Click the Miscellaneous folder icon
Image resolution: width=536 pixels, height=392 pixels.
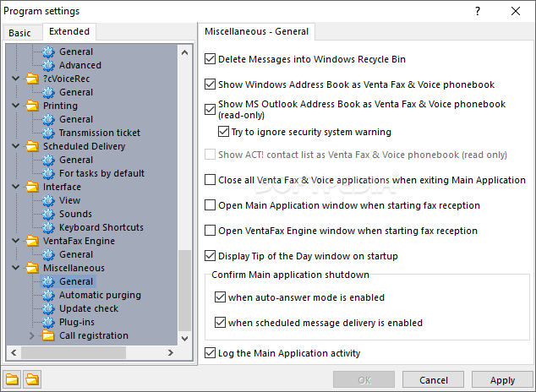[32, 268]
